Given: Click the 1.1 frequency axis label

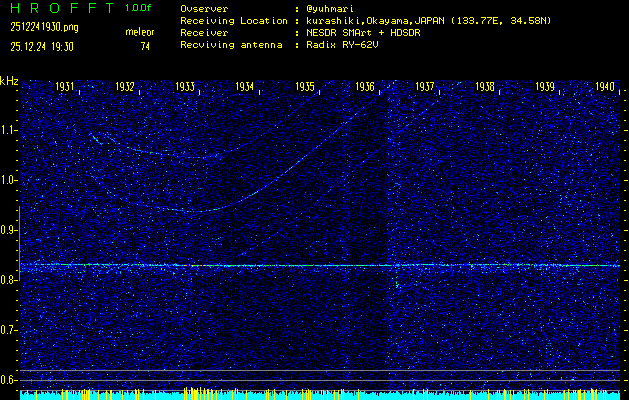Looking at the screenshot, I should point(9,130).
